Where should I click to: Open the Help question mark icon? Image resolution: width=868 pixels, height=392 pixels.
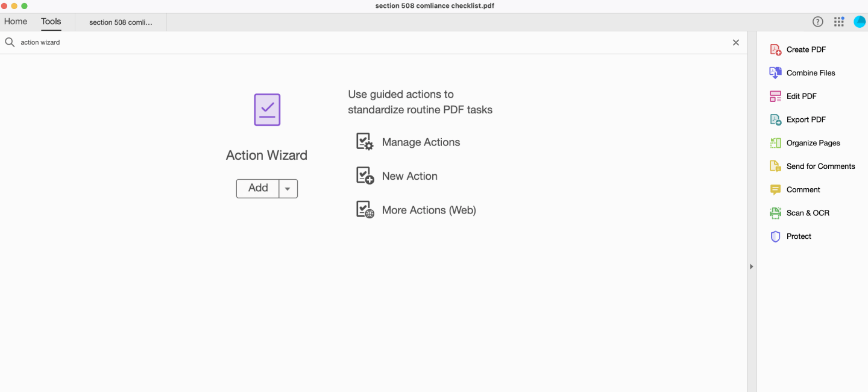(x=817, y=21)
